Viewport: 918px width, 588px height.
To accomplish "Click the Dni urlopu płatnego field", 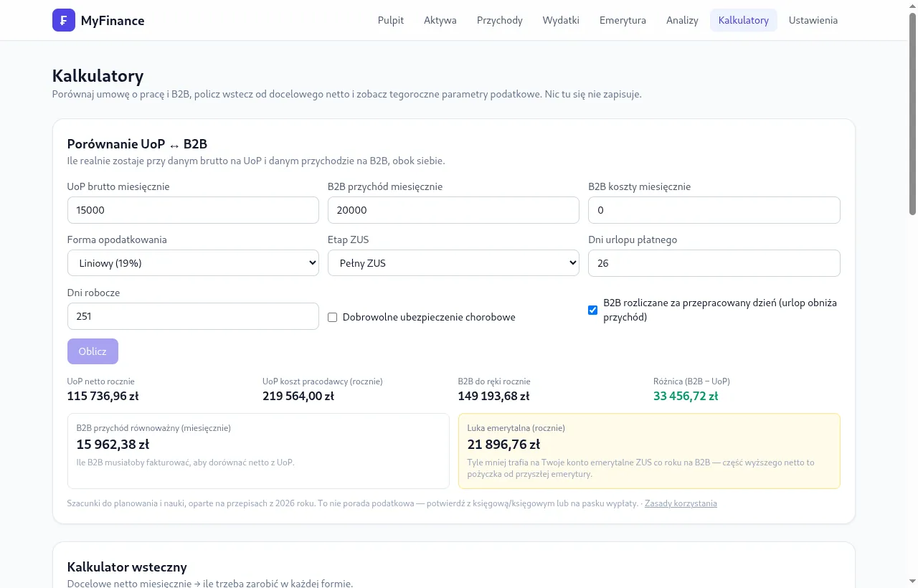I will pos(714,263).
